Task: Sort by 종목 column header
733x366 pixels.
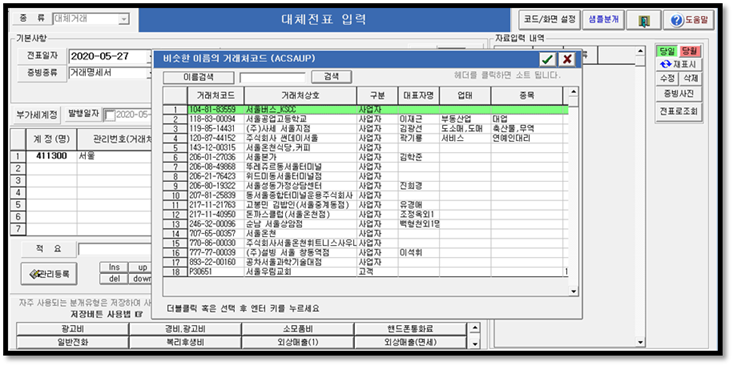Action: (526, 95)
